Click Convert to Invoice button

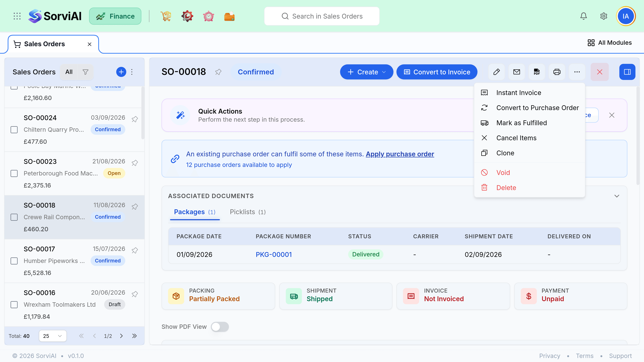437,72
